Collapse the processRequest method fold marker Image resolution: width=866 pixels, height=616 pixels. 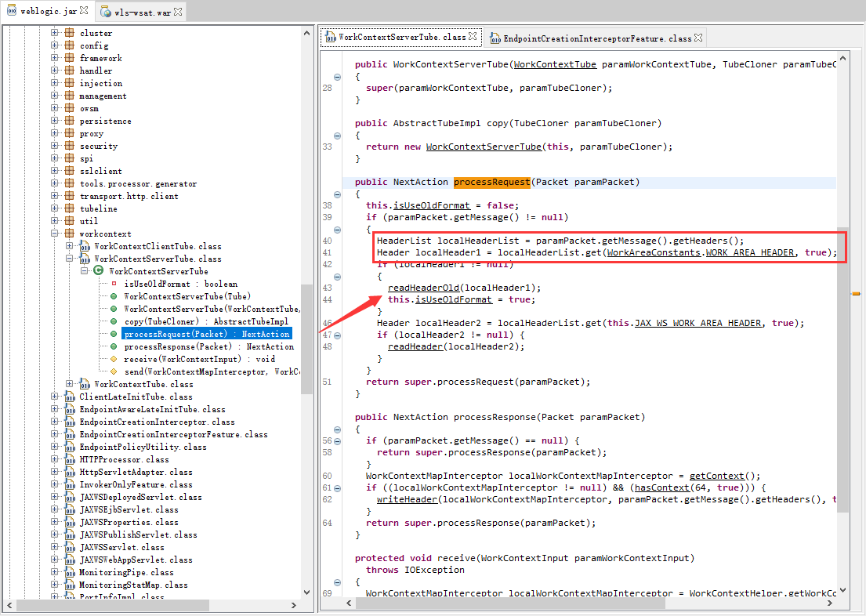[338, 194]
